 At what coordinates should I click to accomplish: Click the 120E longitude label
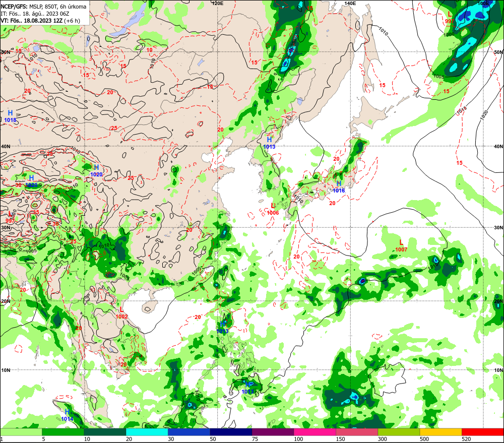[218, 3]
